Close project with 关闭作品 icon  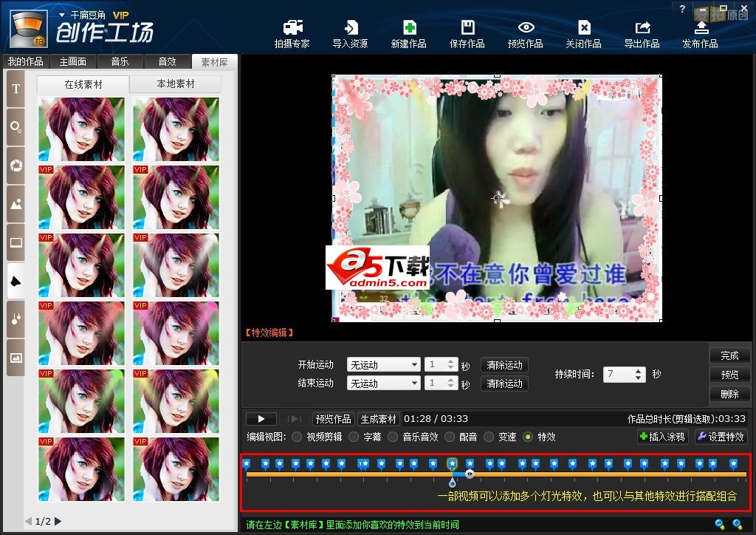pos(584,34)
